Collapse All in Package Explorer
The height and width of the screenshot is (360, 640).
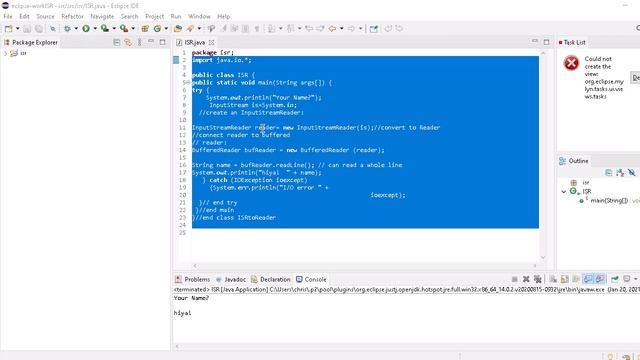[x=117, y=42]
